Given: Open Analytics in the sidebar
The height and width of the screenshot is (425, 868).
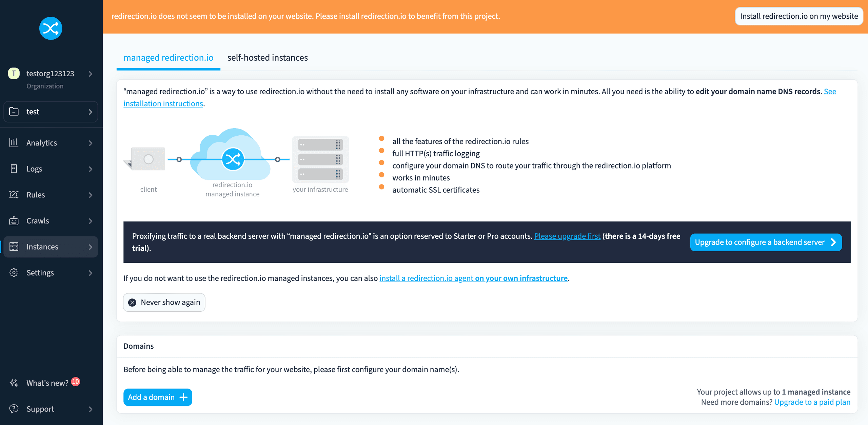Looking at the screenshot, I should tap(51, 143).
